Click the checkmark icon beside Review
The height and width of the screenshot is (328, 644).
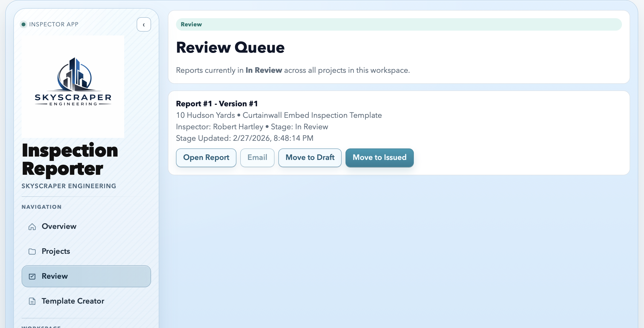(32, 276)
